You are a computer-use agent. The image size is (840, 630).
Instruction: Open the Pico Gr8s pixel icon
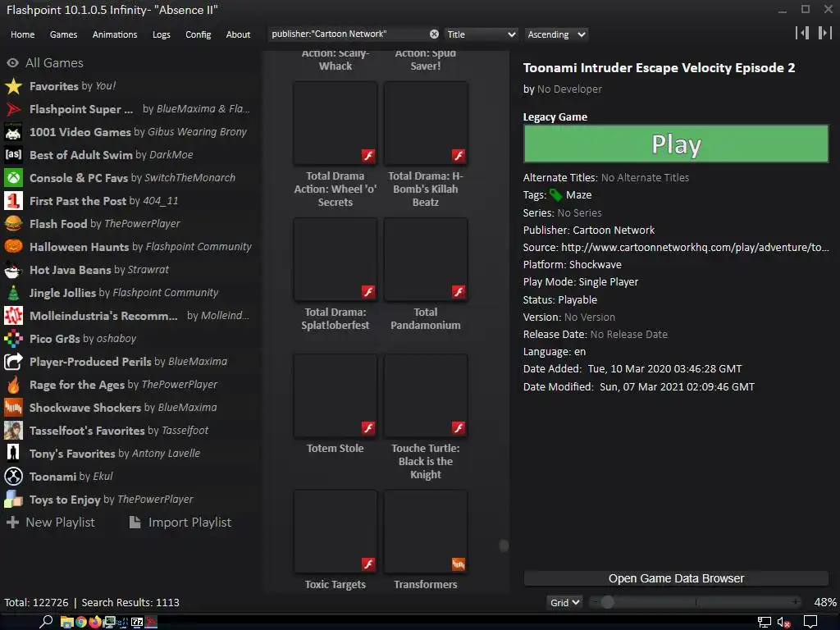(13, 339)
